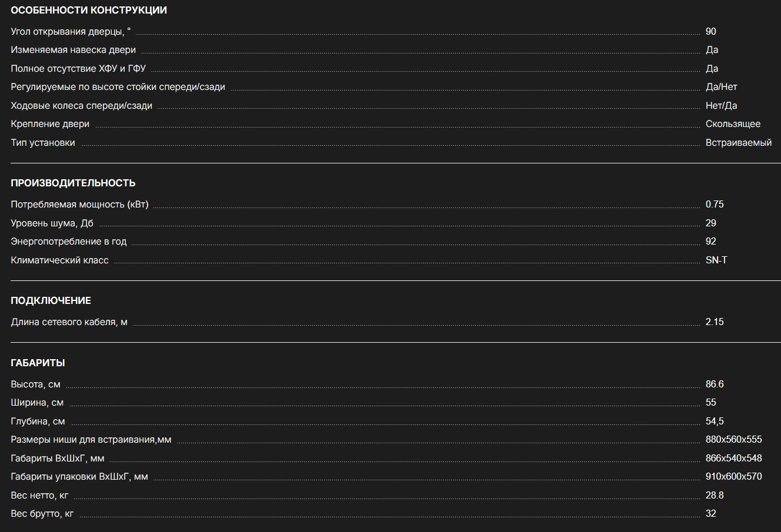Click the Да/Нет value for adjustable legs
The height and width of the screenshot is (532, 781).
point(721,87)
